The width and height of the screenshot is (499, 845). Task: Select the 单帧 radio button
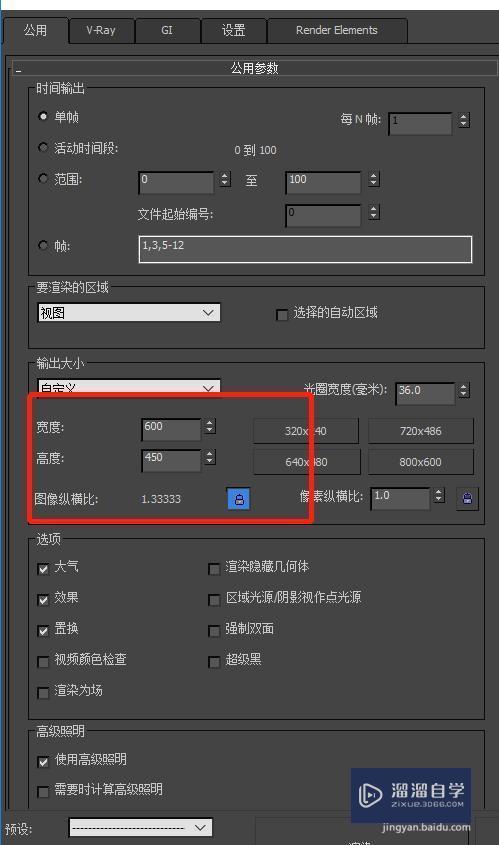point(43,116)
